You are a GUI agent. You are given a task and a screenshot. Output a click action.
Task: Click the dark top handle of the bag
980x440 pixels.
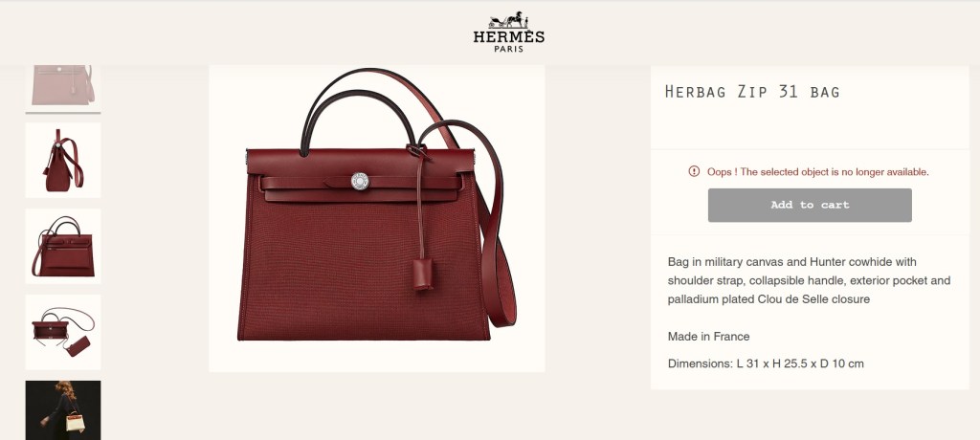coord(356,113)
